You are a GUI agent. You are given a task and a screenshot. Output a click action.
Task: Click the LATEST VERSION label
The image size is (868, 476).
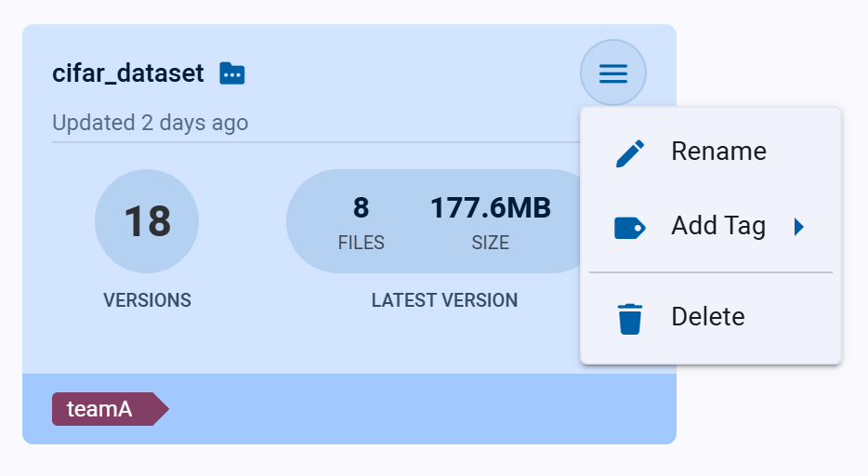point(444,300)
